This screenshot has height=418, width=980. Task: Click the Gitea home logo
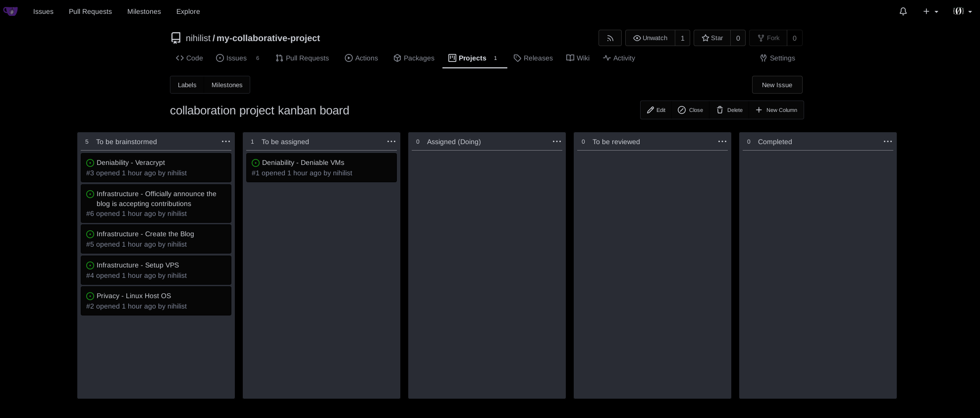10,11
